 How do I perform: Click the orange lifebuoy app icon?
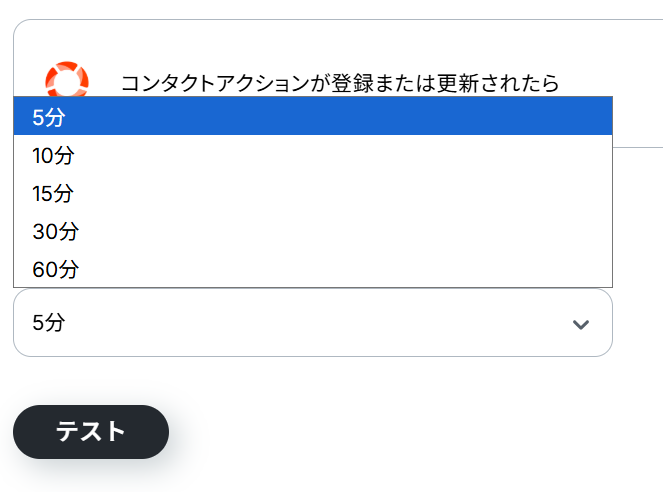pyautogui.click(x=67, y=79)
